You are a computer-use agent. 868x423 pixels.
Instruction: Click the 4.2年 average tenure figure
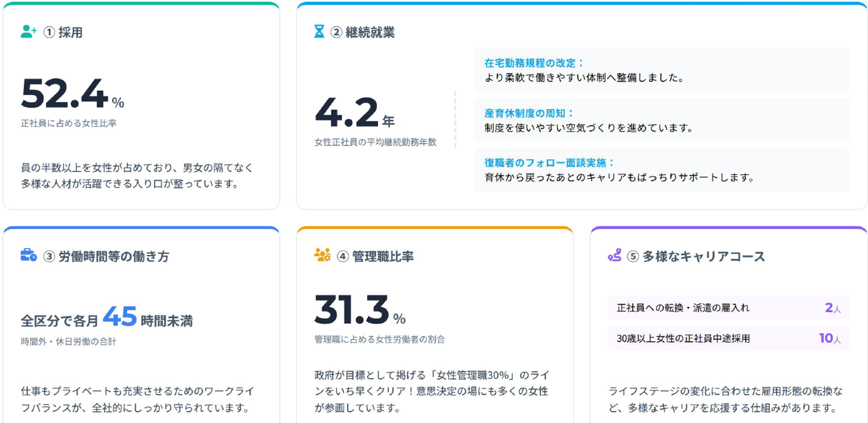354,113
